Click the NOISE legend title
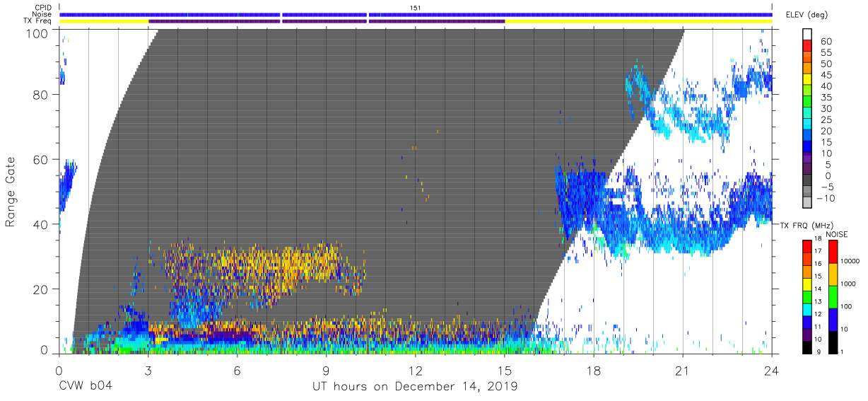This screenshot has width=868, height=401. click(x=838, y=234)
